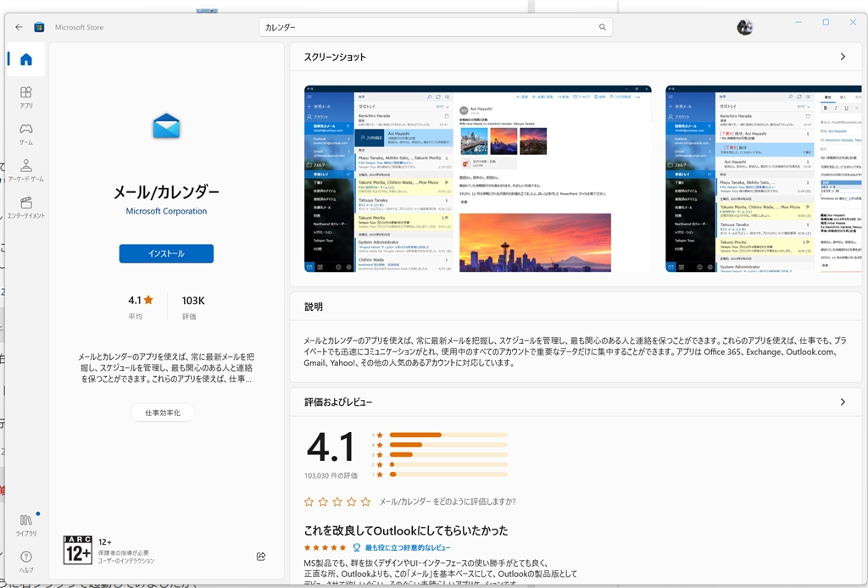Expand the 評価およびレビュー section chevron
Image resolution: width=868 pixels, height=588 pixels.
[843, 402]
